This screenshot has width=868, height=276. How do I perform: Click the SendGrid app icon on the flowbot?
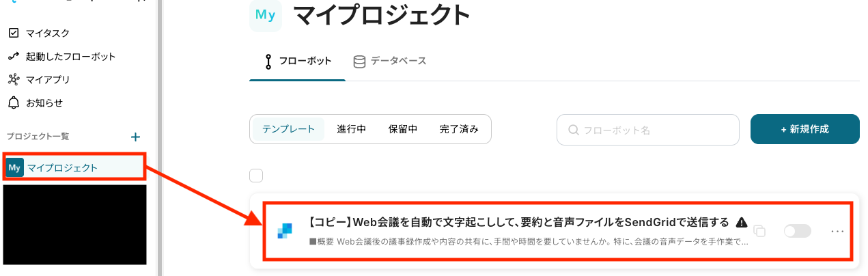[284, 231]
